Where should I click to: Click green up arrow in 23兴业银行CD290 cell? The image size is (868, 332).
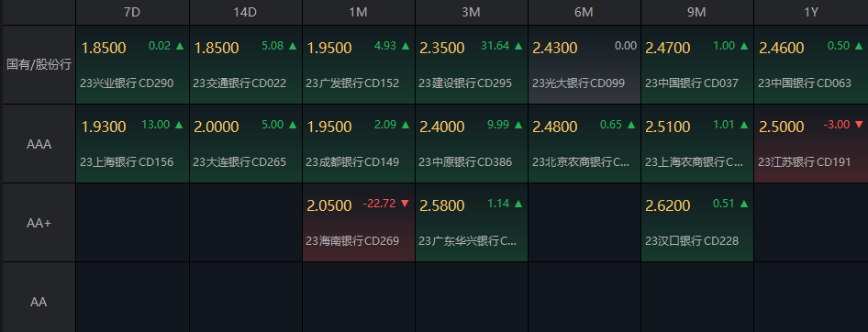(x=179, y=47)
